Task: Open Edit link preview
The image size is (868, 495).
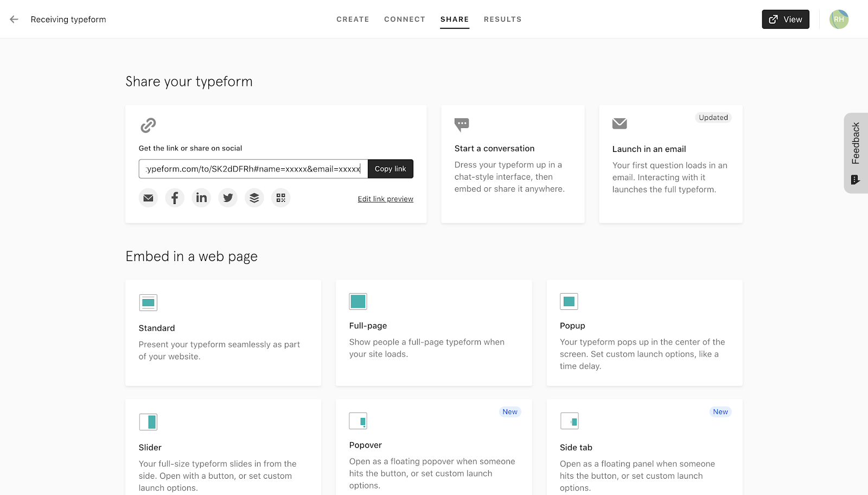Action: point(386,199)
